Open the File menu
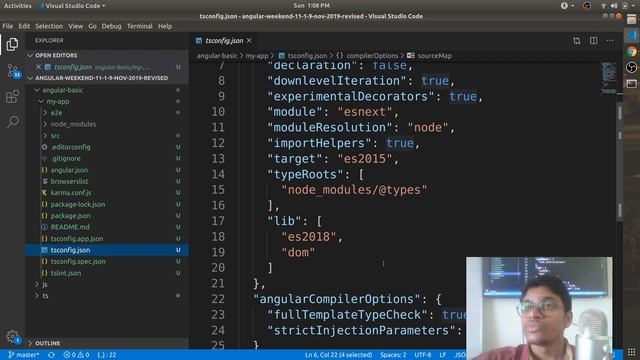 [8, 26]
